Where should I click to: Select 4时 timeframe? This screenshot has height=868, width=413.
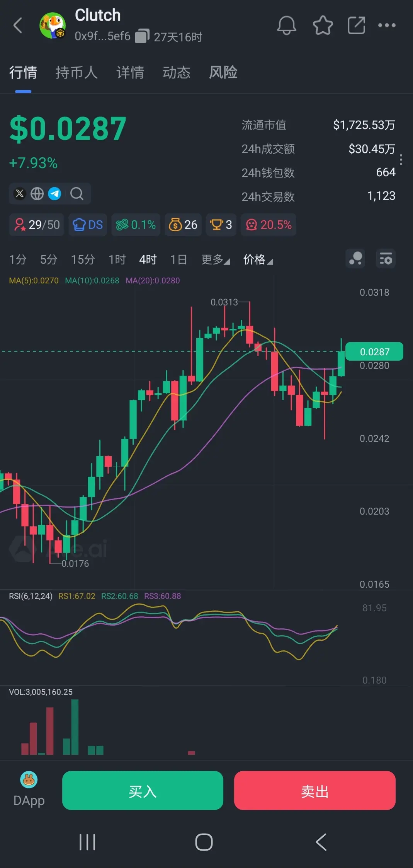pyautogui.click(x=148, y=259)
